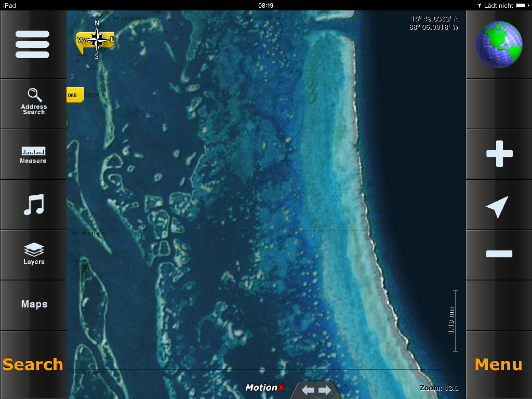Viewport: 532px width, 399px height.
Task: Open the music note controls
Action: (33, 205)
